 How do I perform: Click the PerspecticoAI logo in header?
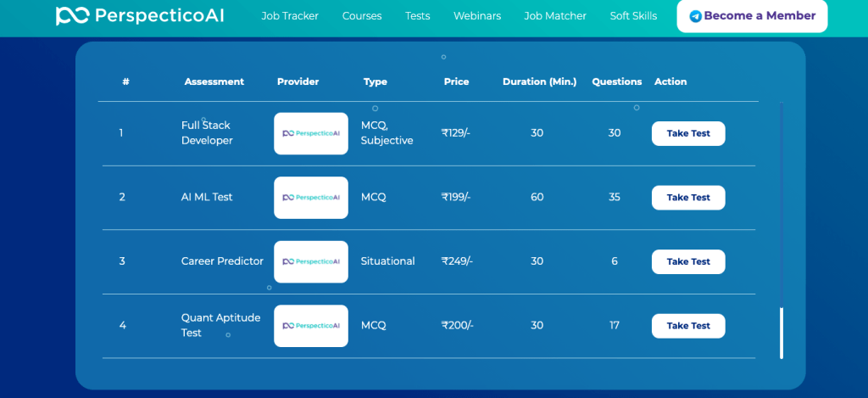click(x=140, y=15)
